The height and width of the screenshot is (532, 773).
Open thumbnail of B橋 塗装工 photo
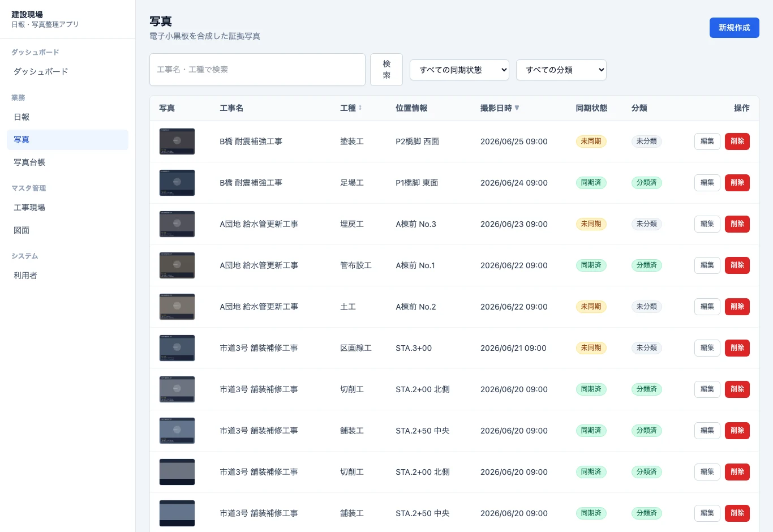click(177, 141)
